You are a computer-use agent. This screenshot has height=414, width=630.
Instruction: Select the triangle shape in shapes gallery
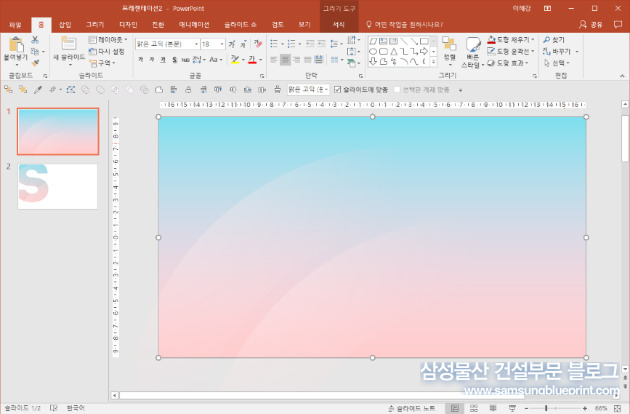(394, 51)
